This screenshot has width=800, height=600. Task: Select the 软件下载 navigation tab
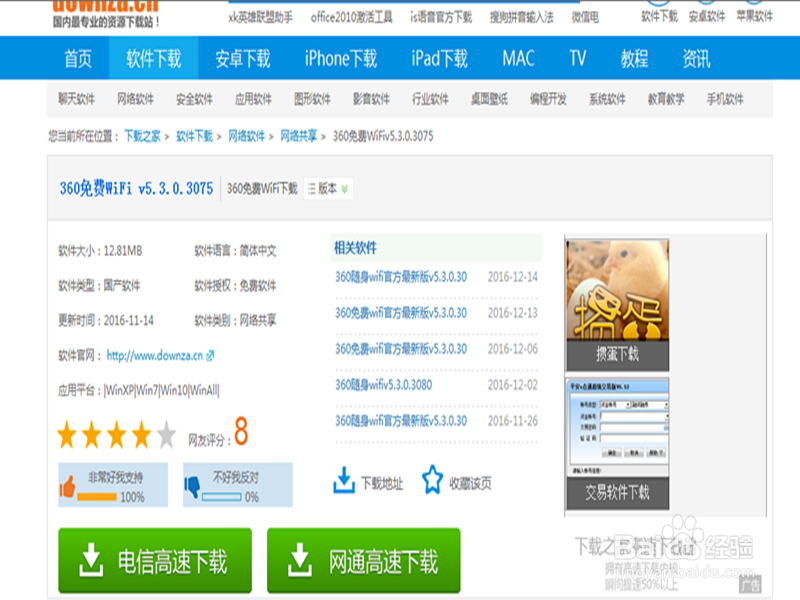[154, 58]
